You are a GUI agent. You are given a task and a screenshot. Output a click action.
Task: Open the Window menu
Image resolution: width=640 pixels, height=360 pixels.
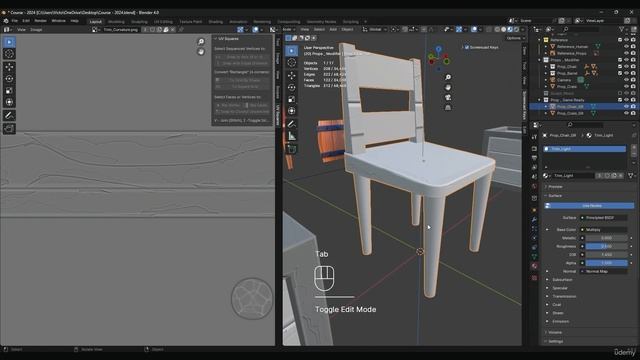pos(58,21)
